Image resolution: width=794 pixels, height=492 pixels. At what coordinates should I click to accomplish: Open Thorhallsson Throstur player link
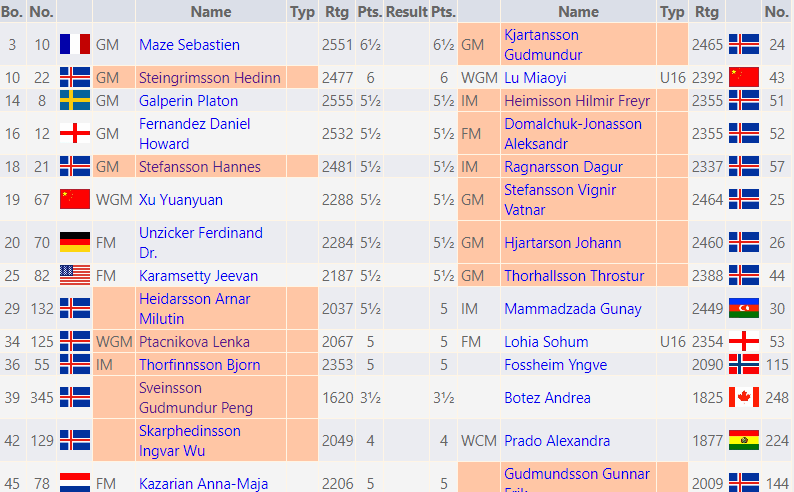(x=574, y=276)
